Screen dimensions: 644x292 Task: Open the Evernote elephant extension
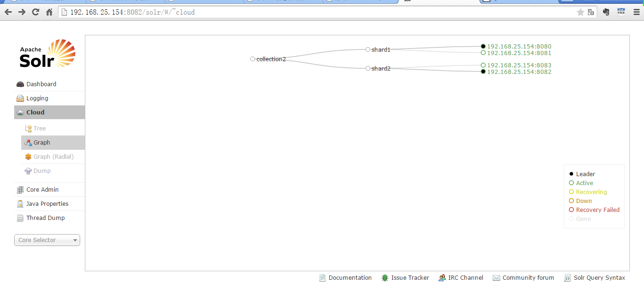point(606,12)
